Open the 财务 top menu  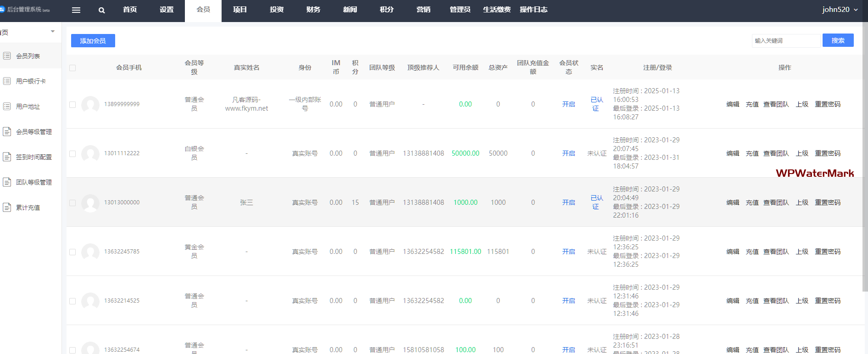[x=313, y=10]
